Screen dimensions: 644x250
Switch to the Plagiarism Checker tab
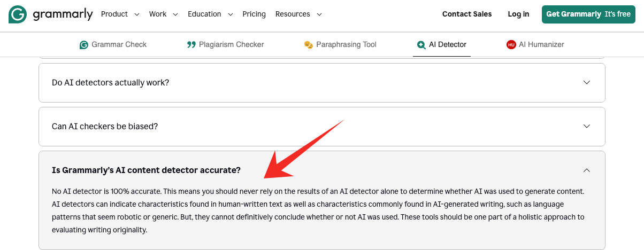click(231, 45)
